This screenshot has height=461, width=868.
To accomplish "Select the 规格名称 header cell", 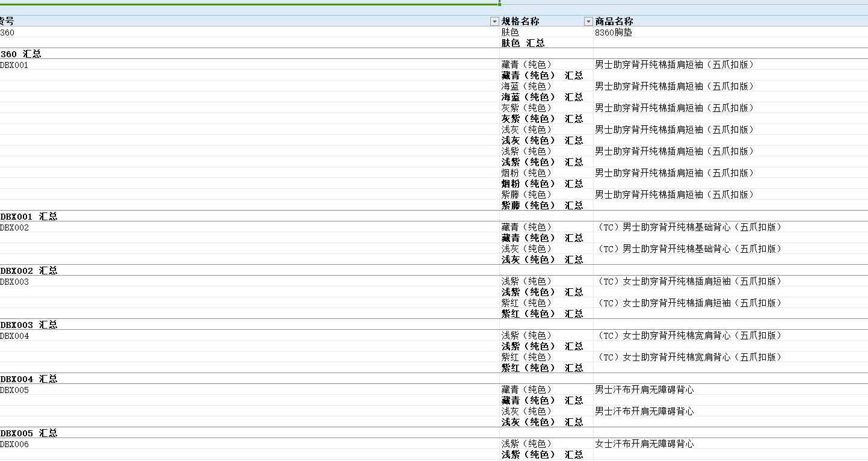I will (520, 21).
